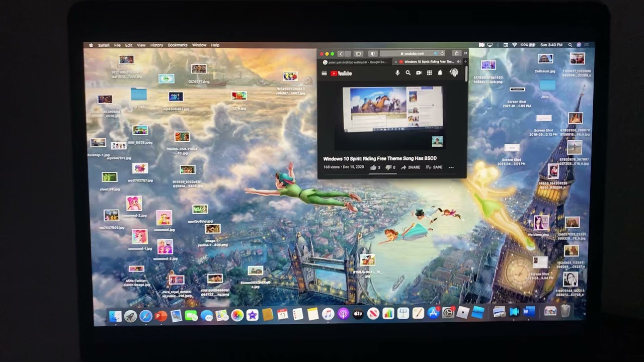644x362 pixels.
Task: Open Calendar app in the Dock
Action: click(x=282, y=315)
